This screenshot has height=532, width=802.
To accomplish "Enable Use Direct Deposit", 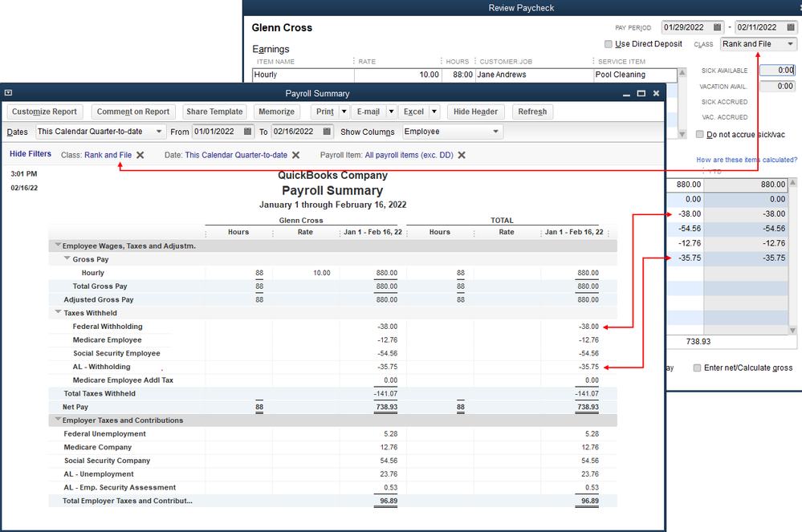I will [x=609, y=43].
